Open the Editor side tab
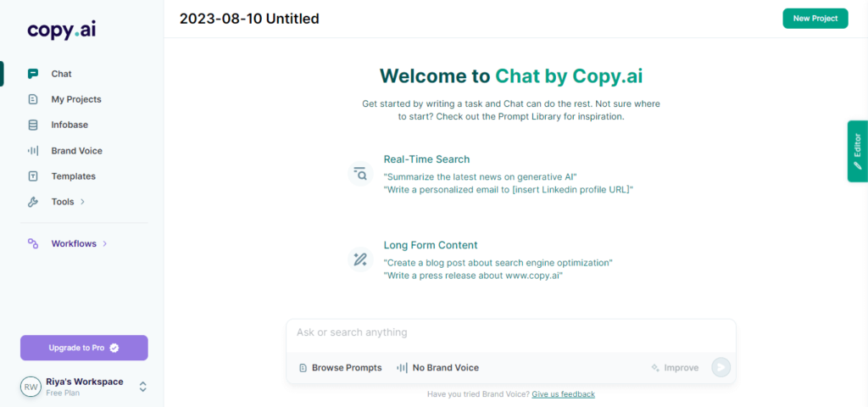This screenshot has height=407, width=868. click(x=858, y=151)
